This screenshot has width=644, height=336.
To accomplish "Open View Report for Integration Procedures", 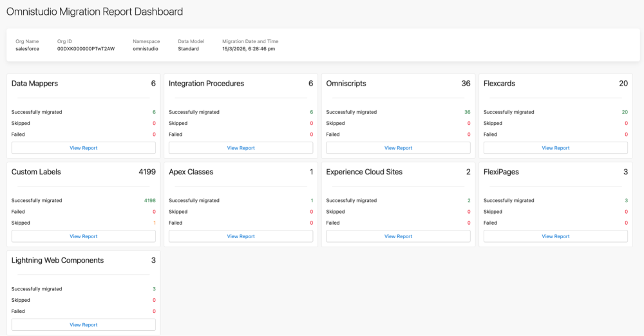I will [x=241, y=148].
